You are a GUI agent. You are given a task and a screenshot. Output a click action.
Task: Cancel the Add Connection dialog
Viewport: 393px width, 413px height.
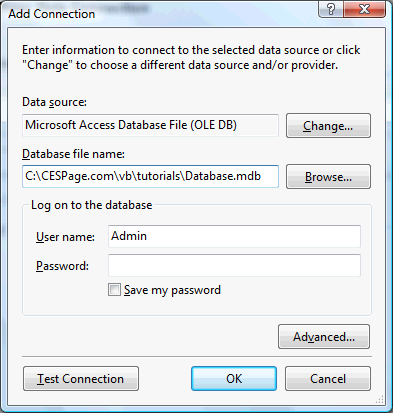pyautogui.click(x=328, y=379)
